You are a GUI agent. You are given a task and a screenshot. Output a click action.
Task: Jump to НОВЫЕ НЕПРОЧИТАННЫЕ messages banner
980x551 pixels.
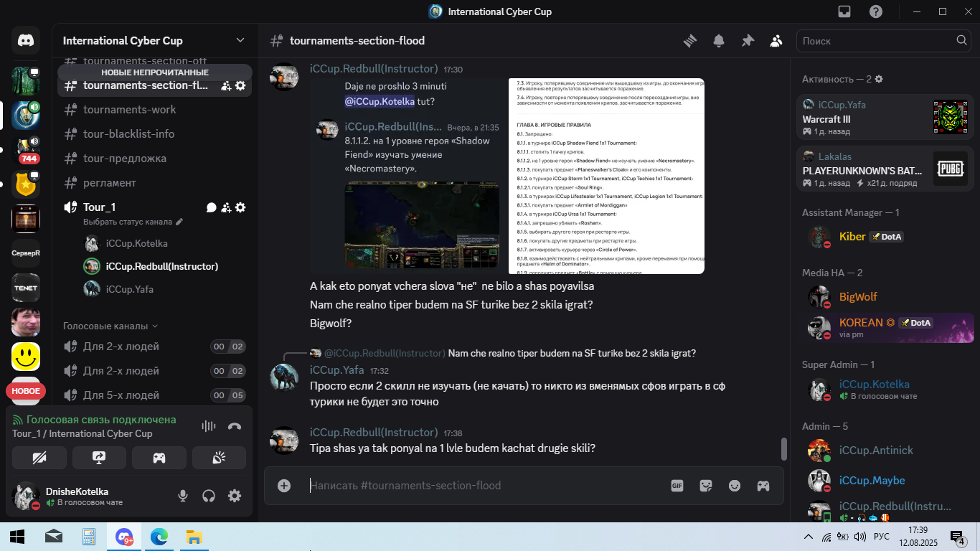tap(155, 72)
